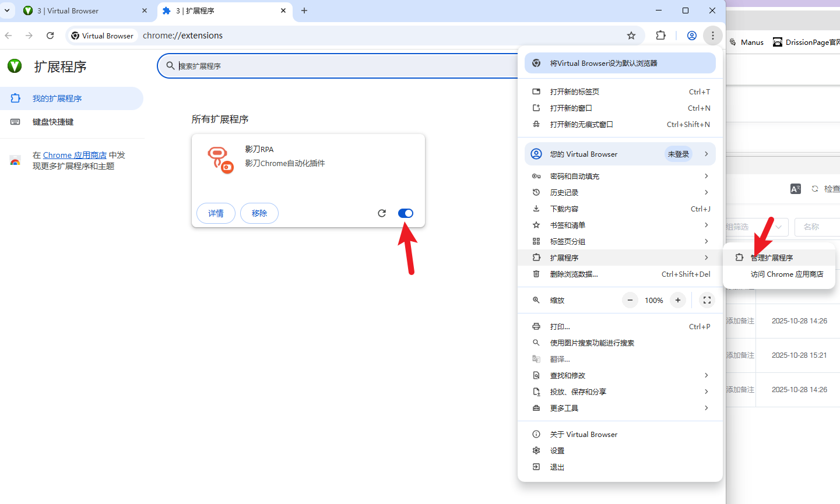Expand the 扩展程序 menu entry
The height and width of the screenshot is (504, 840).
click(620, 258)
